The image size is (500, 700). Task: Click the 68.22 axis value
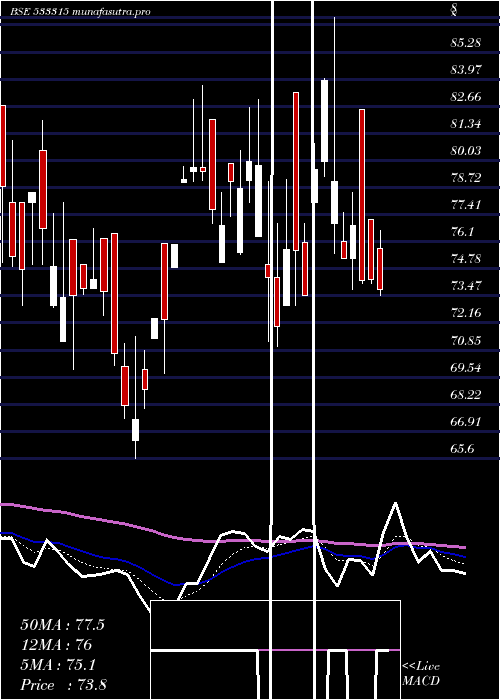coord(466,395)
